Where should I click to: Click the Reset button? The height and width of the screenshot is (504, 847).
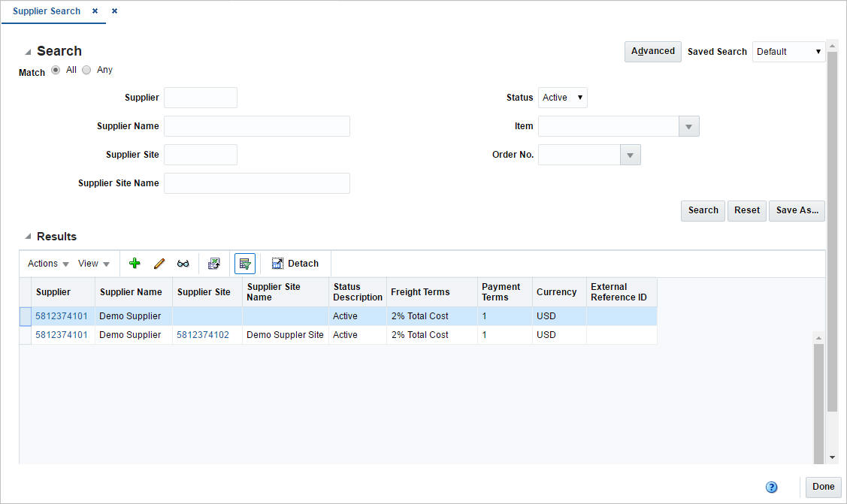point(746,210)
